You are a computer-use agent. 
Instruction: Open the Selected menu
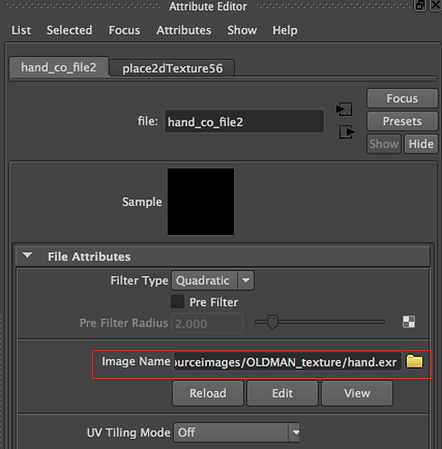(x=69, y=30)
